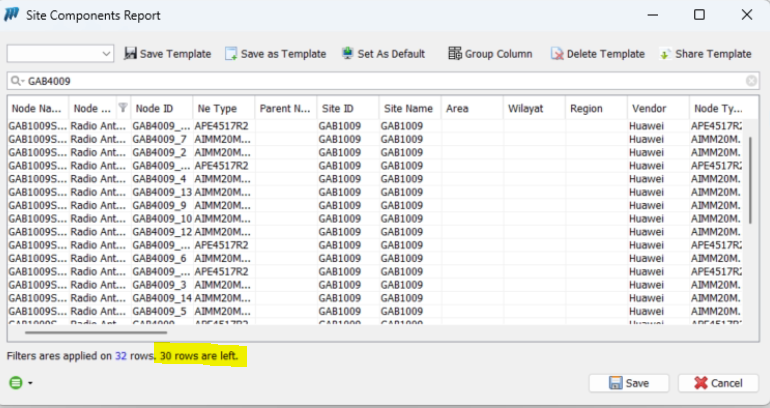Open the search magnifier options dropdown

[17, 81]
